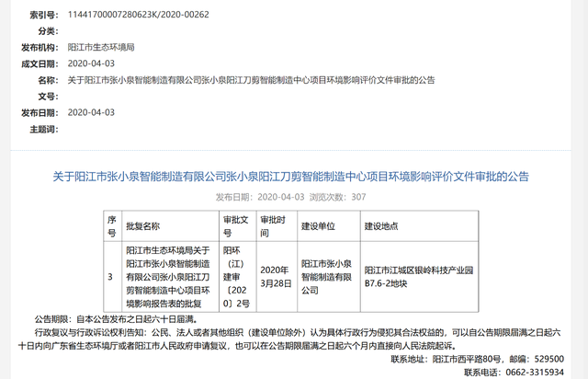Viewport: 588px width, 379px height.
Task: Click the 分类 label in metadata
Action: click(x=48, y=31)
